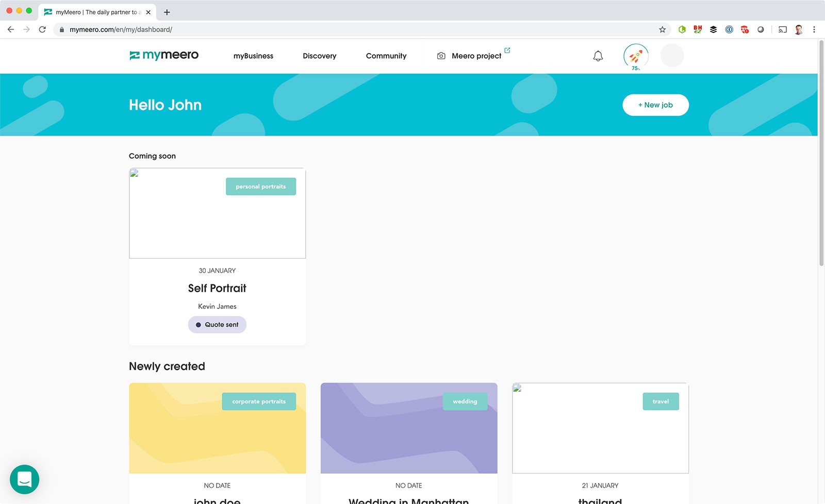The height and width of the screenshot is (504, 825).
Task: Click the Cast extension icon
Action: (782, 29)
